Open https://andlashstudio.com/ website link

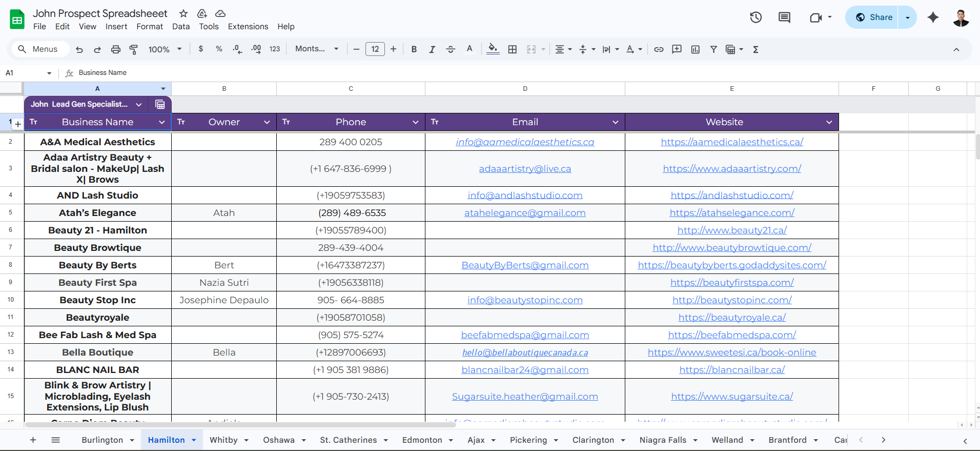pos(732,195)
